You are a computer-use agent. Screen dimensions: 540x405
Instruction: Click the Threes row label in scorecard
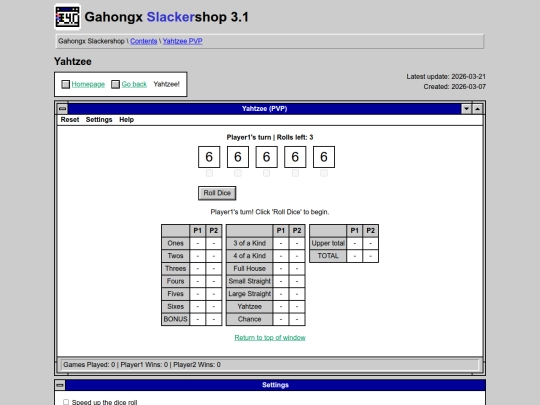point(176,269)
